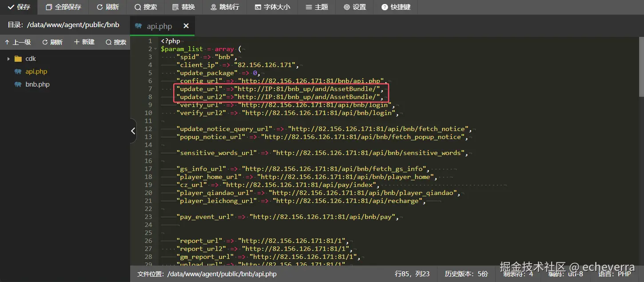
Task: Click line number 12 in the gutter
Action: (148, 129)
